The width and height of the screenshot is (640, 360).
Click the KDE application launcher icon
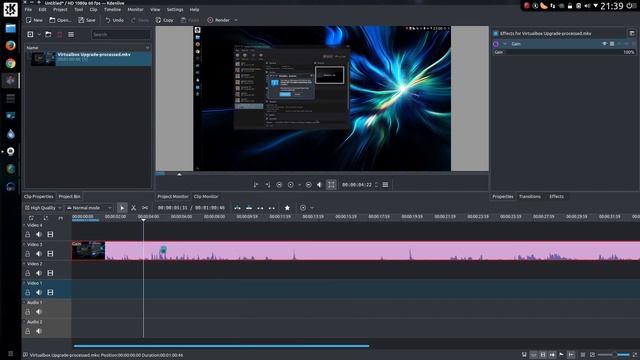tap(11, 10)
